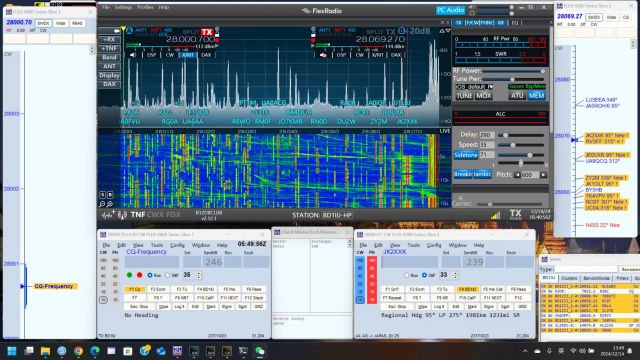Image resolution: width=640 pixels, height=360 pixels.
Task: Toggle TNF in FlexRadio status bar
Action: (x=138, y=215)
